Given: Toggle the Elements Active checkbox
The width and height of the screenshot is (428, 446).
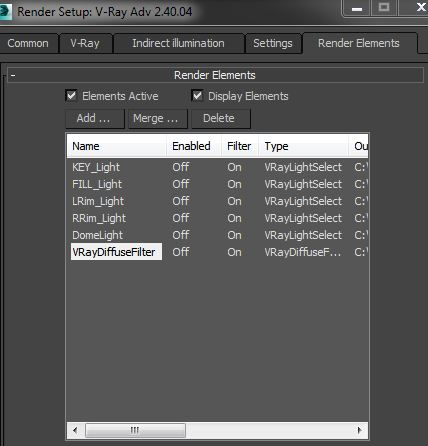Looking at the screenshot, I should pyautogui.click(x=71, y=96).
